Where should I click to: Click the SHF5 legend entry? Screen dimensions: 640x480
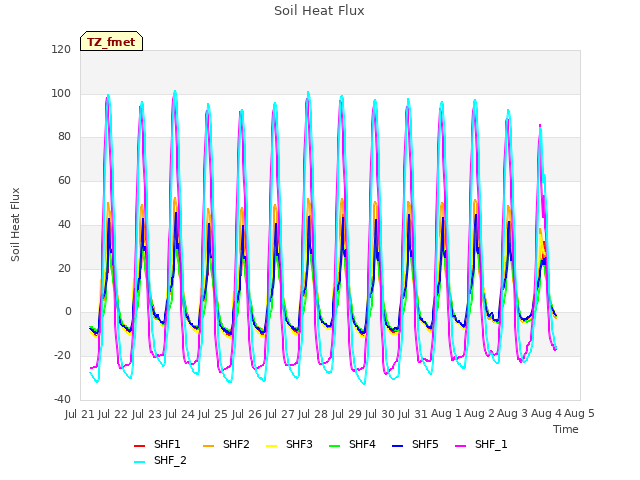pyautogui.click(x=415, y=444)
